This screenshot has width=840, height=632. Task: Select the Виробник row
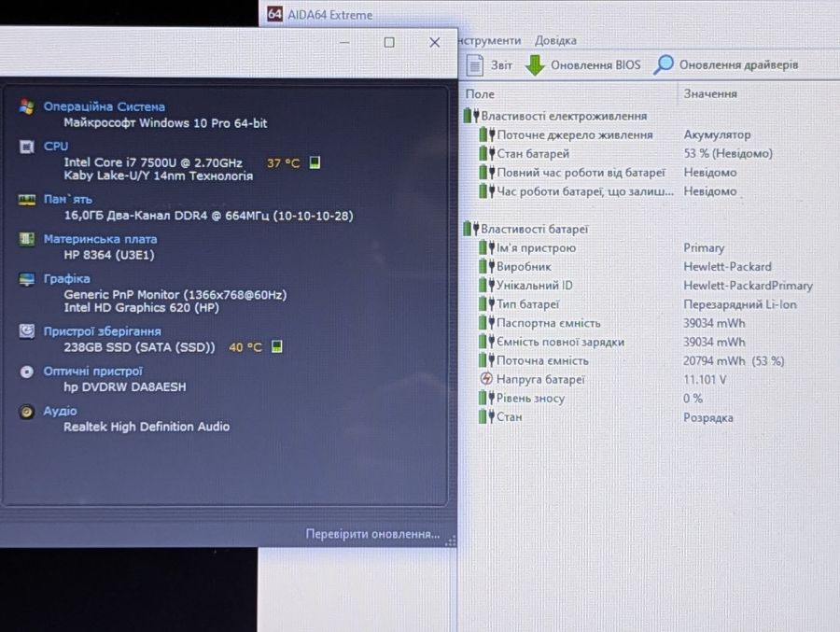[625, 266]
